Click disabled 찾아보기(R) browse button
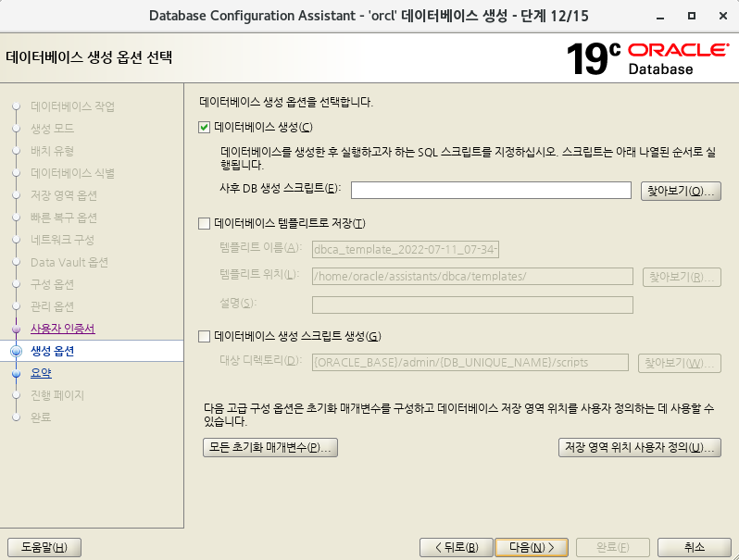The image size is (739, 560). (682, 277)
